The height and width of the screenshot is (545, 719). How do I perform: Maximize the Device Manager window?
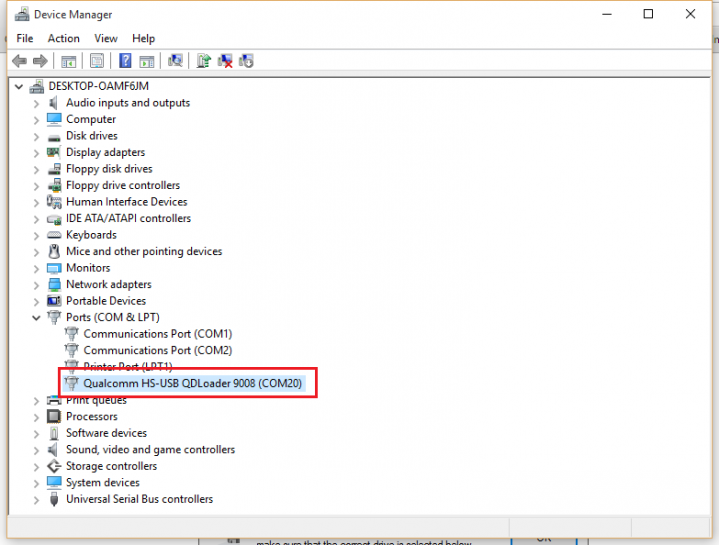click(648, 14)
